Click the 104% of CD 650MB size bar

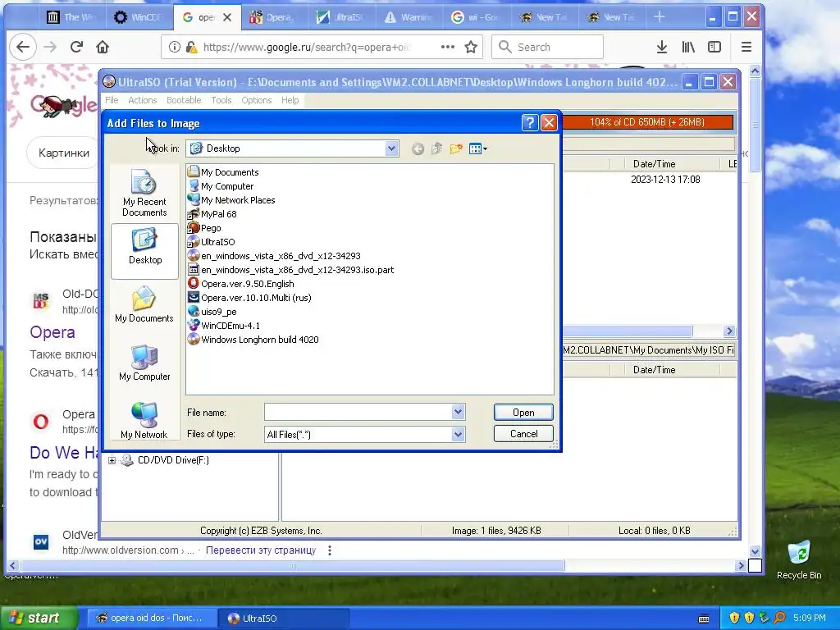tap(647, 122)
